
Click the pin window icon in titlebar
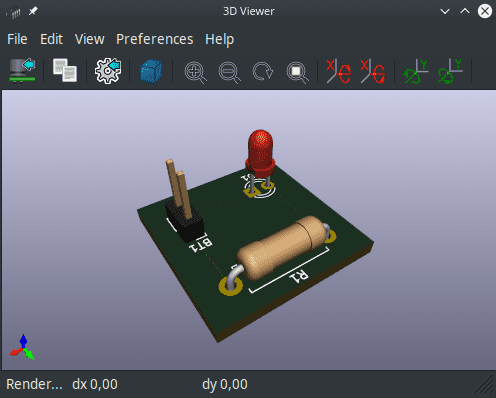[33, 11]
